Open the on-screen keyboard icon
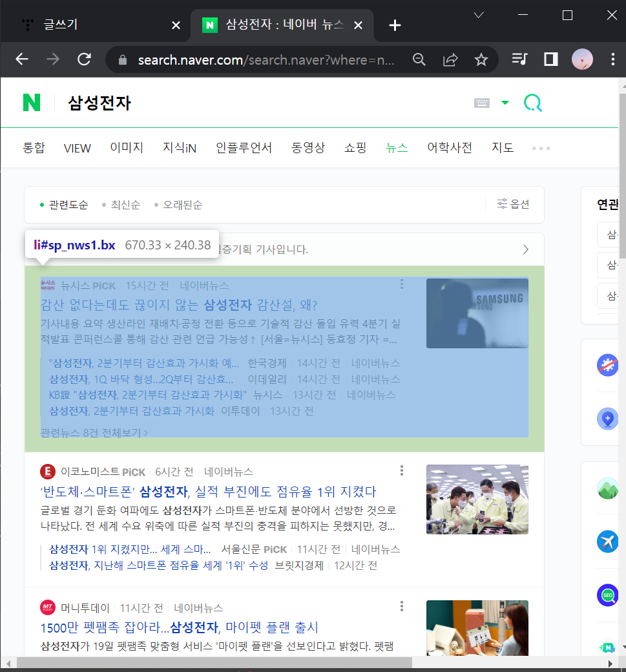 [x=481, y=103]
